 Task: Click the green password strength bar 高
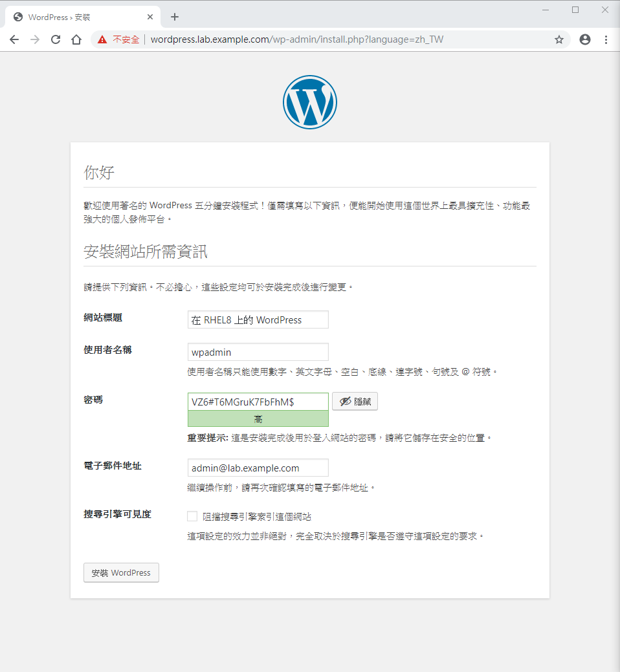point(258,418)
